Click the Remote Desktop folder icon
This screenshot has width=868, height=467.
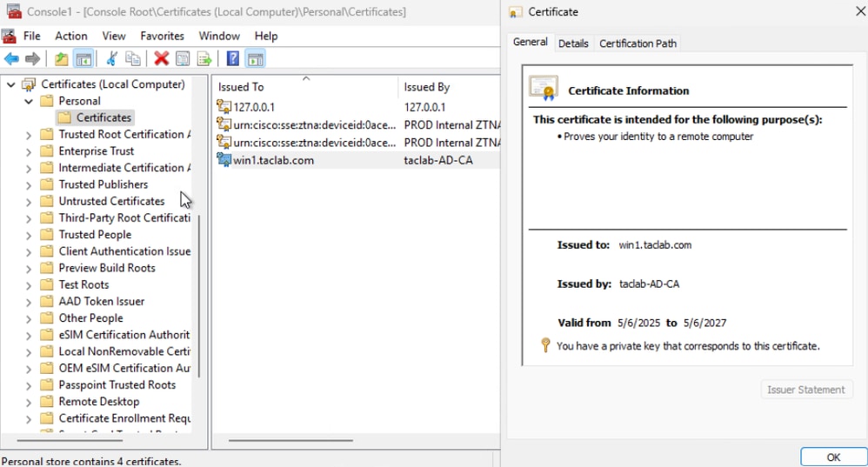point(47,401)
